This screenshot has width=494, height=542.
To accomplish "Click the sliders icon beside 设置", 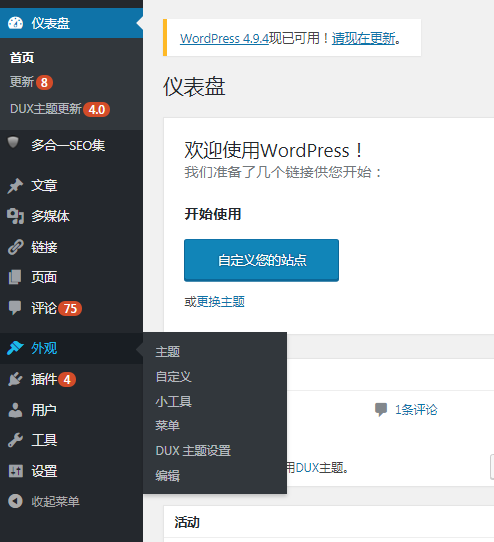I will click(x=16, y=471).
